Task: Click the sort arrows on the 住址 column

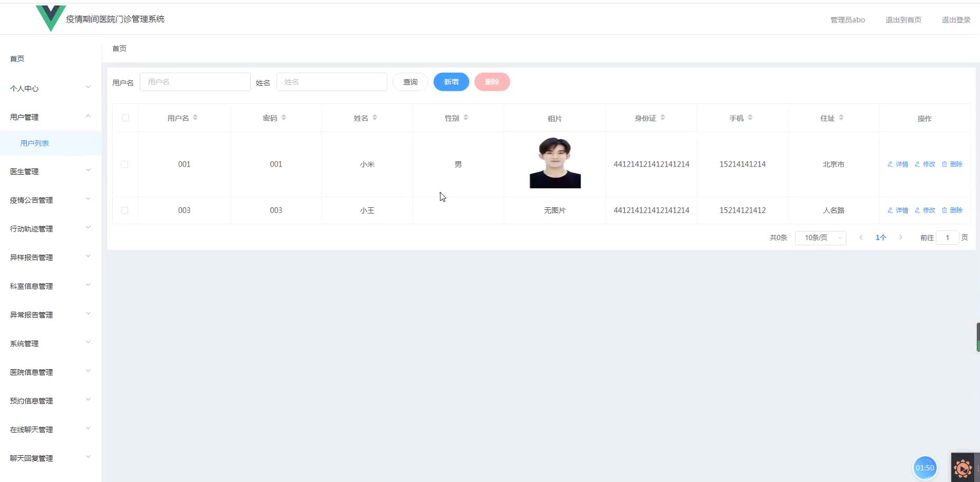Action: coord(842,118)
